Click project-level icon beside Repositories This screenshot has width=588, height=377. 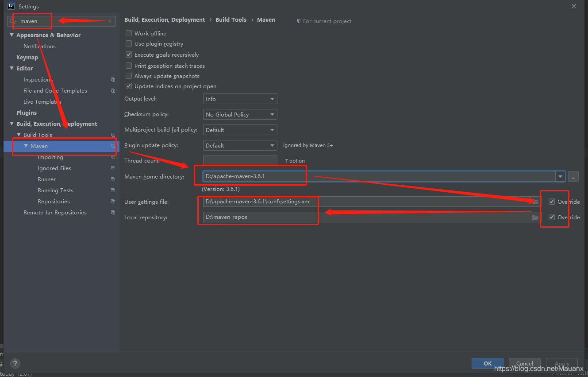113,202
